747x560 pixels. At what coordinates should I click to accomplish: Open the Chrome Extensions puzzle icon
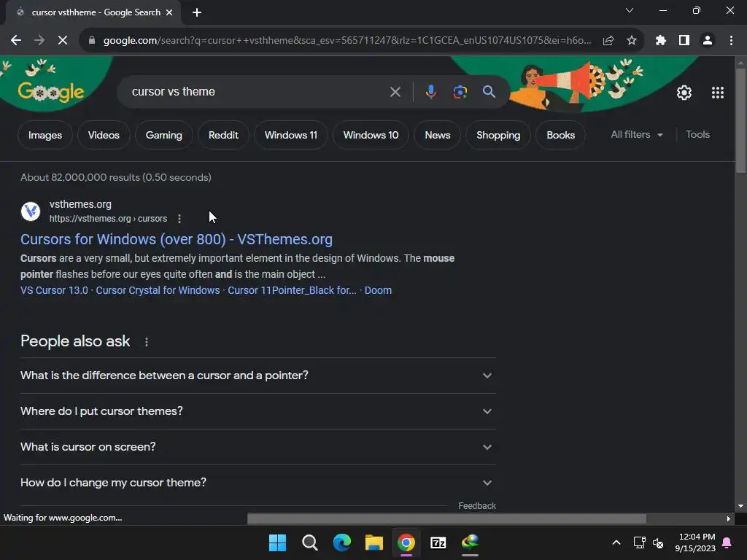click(661, 41)
